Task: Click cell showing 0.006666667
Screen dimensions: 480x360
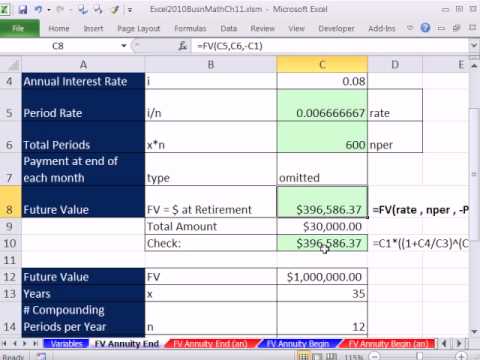Action: [x=322, y=105]
